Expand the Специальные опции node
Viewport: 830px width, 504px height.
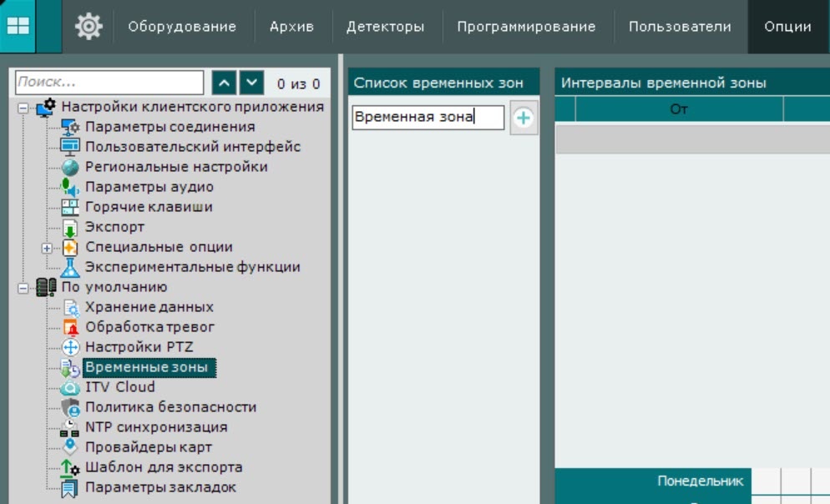(x=47, y=248)
